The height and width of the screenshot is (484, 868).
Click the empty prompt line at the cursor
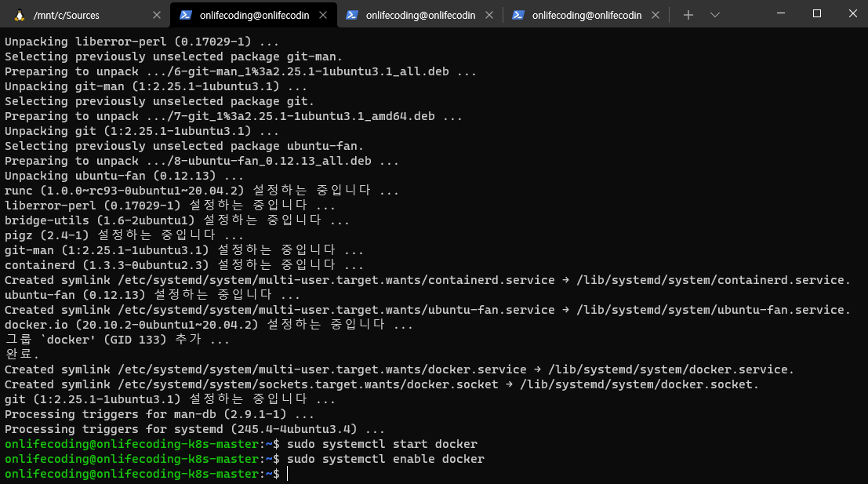[x=288, y=474]
